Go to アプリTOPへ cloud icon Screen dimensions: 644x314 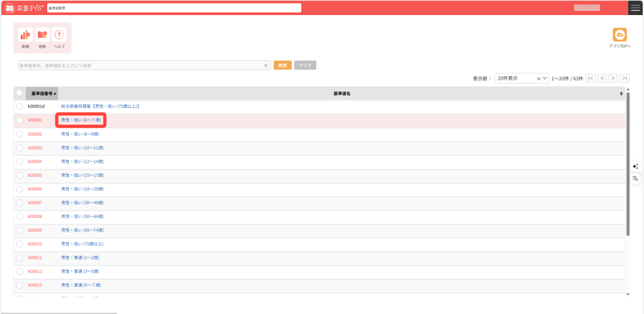coord(619,35)
